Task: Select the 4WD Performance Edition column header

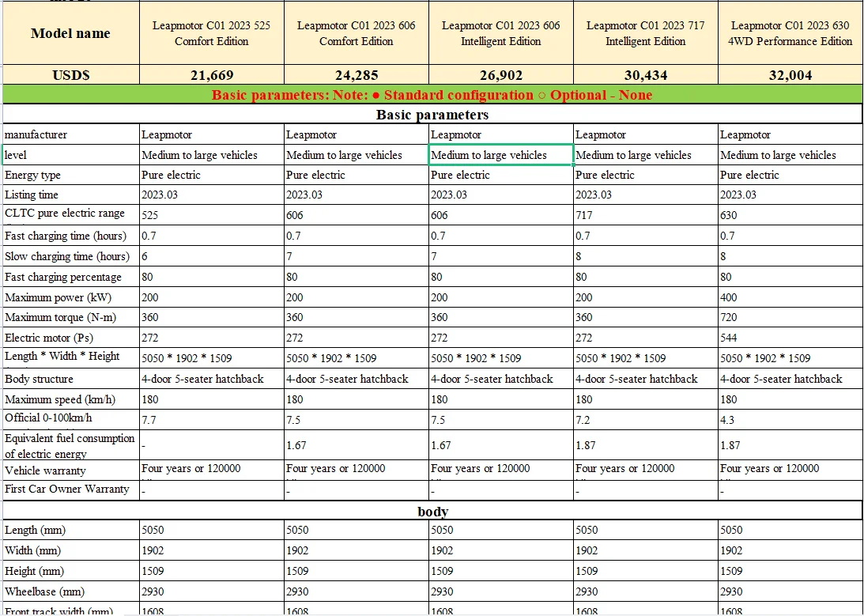Action: [790, 33]
